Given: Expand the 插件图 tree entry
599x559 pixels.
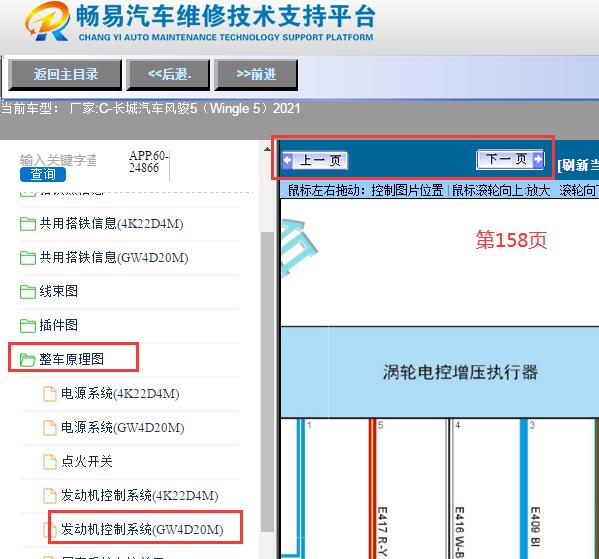Looking at the screenshot, I should pyautogui.click(x=58, y=325).
